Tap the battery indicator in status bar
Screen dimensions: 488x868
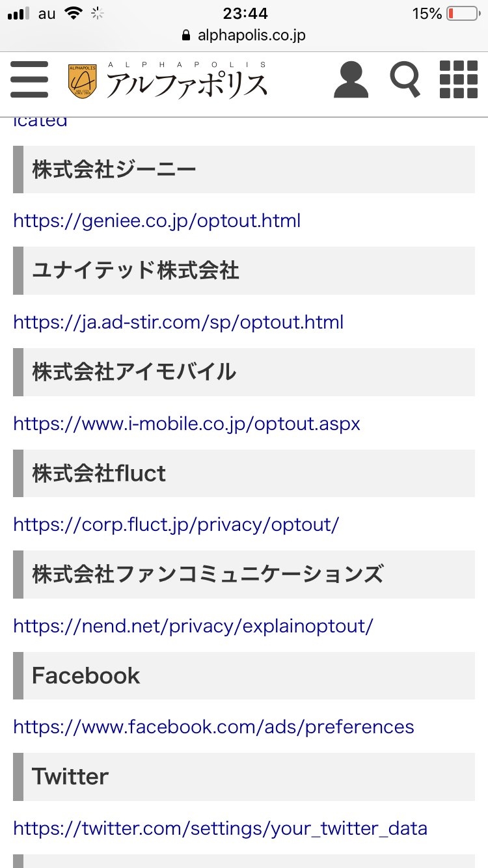coord(462,14)
